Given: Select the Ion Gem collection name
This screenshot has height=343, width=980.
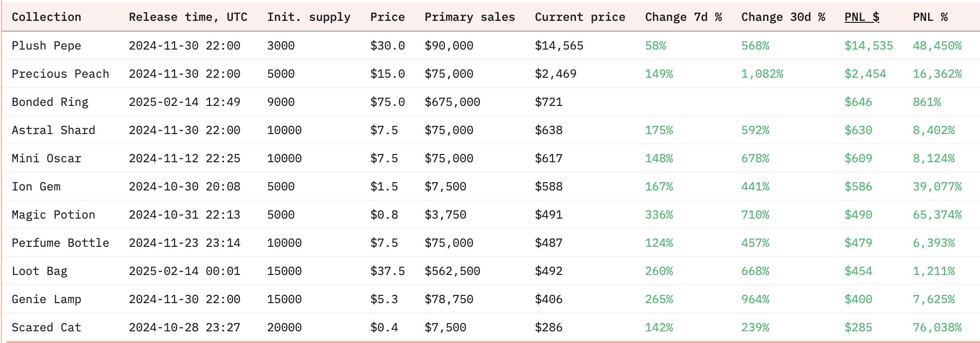Looking at the screenshot, I should (x=36, y=187).
